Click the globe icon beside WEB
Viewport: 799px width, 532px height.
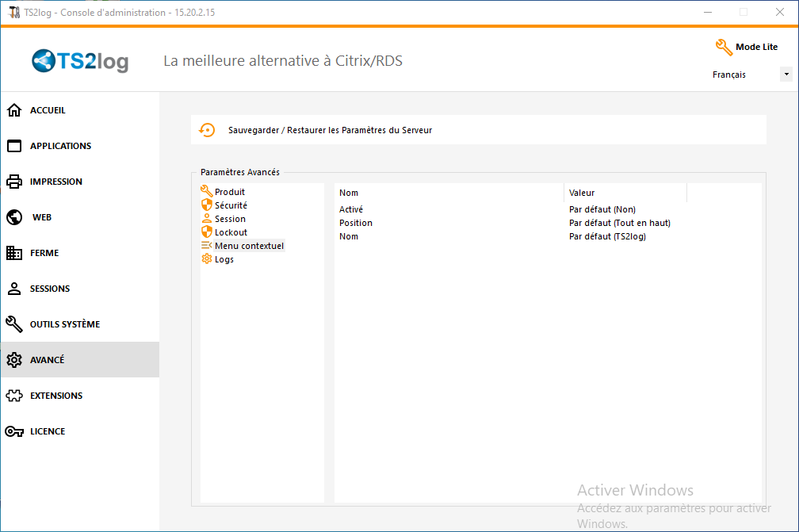click(x=14, y=217)
